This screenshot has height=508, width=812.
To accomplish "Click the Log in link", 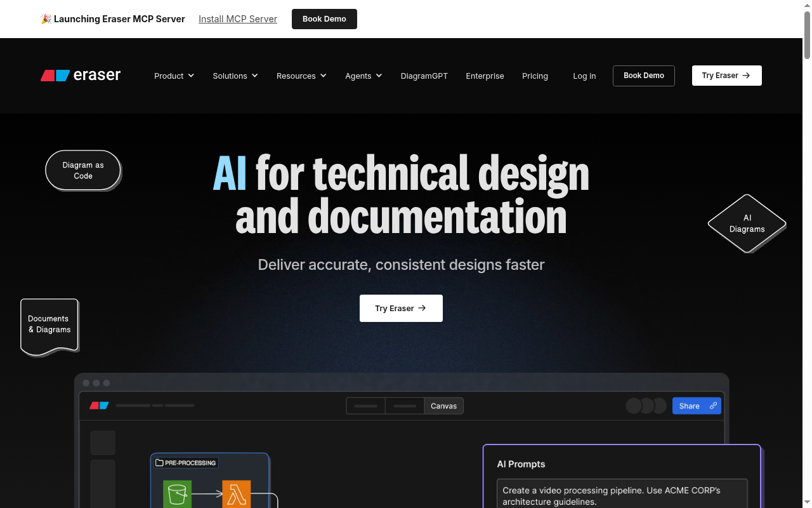I will [x=584, y=76].
